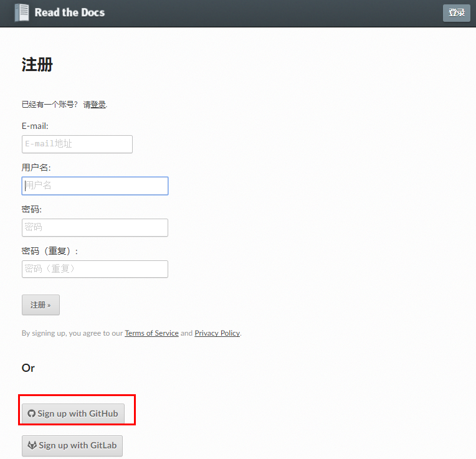The height and width of the screenshot is (459, 476).
Task: Focus the 密码（重复） confirmation field
Action: pyautogui.click(x=95, y=269)
